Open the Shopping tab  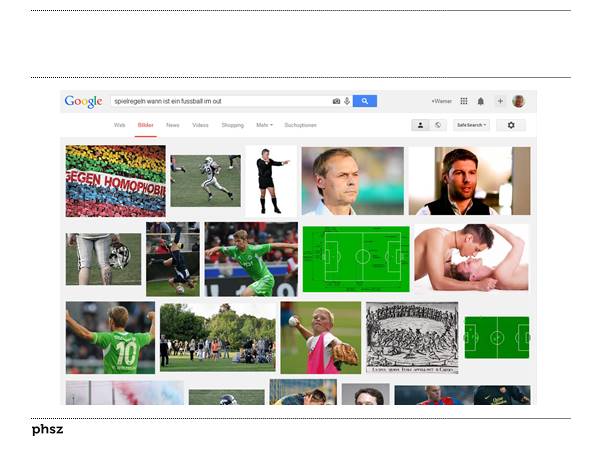click(233, 125)
